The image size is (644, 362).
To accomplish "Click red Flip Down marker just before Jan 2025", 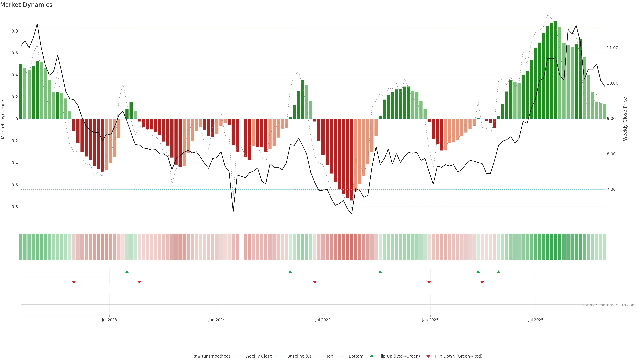I will coord(429,282).
